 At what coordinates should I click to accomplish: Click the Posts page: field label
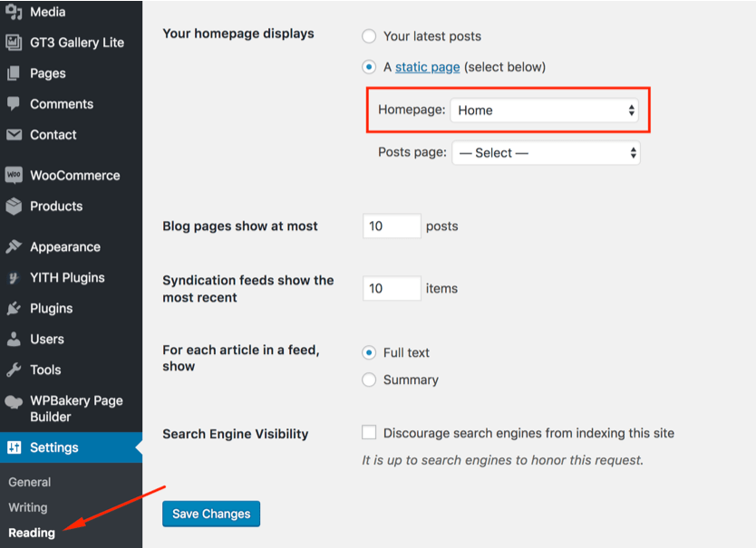[412, 152]
